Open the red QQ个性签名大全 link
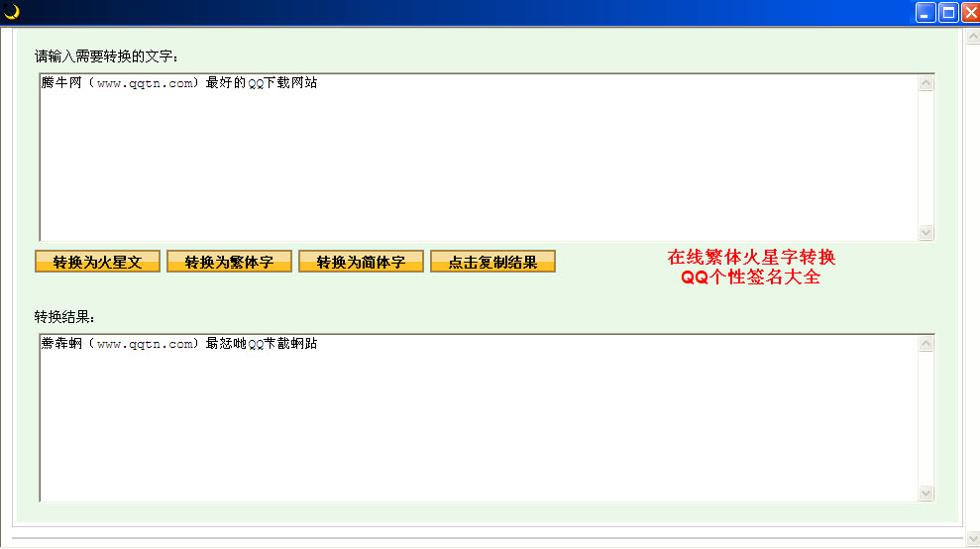This screenshot has height=549, width=980. coord(751,277)
